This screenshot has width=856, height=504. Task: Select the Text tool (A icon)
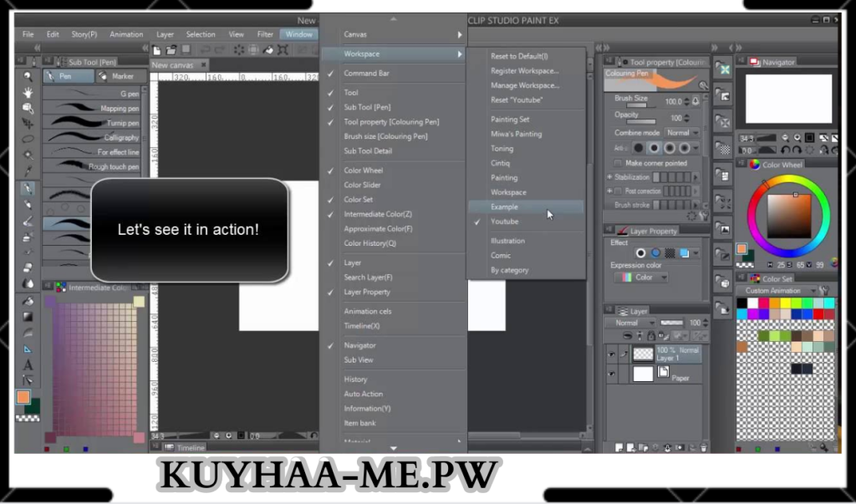point(28,364)
